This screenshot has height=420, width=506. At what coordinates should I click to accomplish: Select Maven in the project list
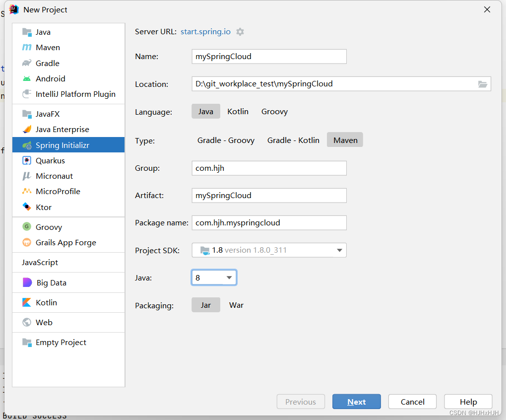[x=68, y=48]
